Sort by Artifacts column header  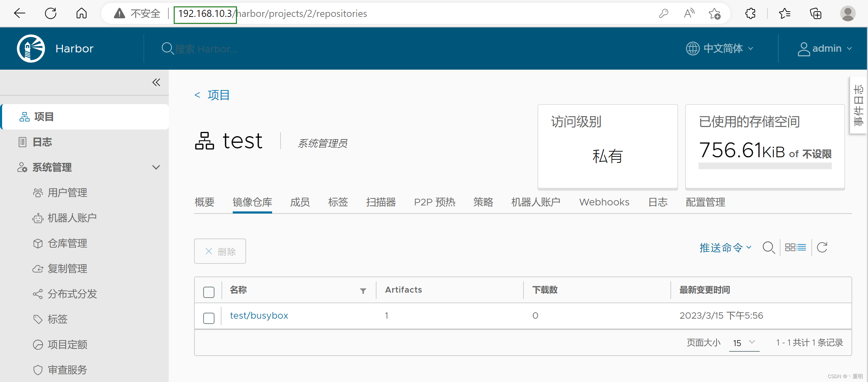[x=403, y=290]
